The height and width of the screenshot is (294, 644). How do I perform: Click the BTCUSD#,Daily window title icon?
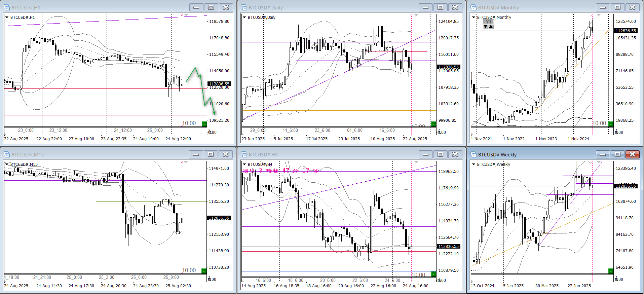pos(244,7)
